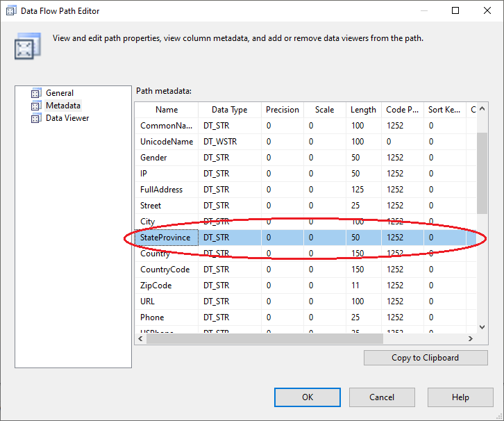504x421 pixels.
Task: Click the Data Type column header
Action: [229, 110]
